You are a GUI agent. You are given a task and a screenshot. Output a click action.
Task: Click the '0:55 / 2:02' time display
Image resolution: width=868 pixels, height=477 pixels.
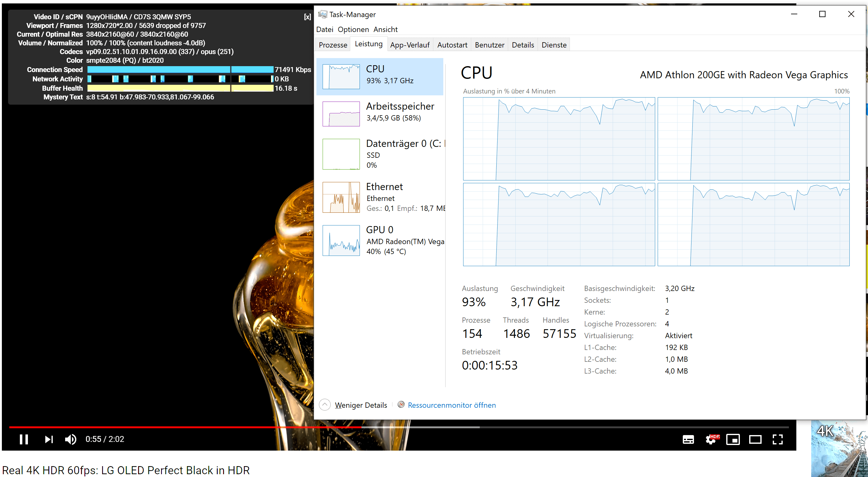pos(105,439)
